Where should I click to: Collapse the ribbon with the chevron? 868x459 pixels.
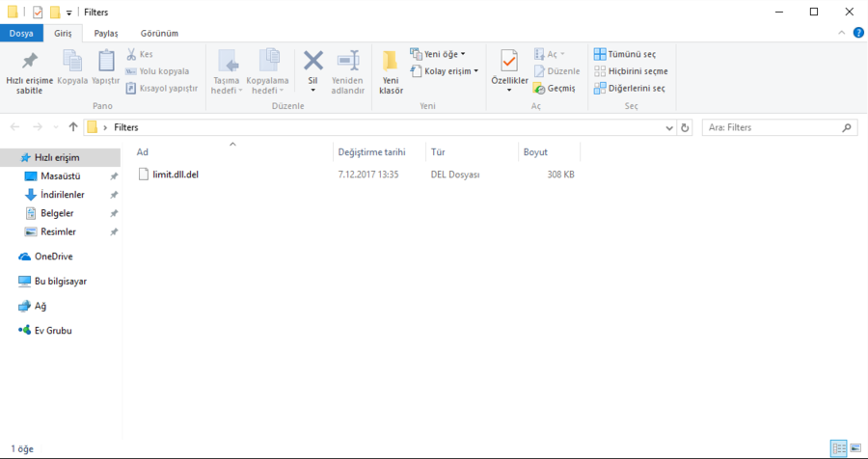click(841, 33)
